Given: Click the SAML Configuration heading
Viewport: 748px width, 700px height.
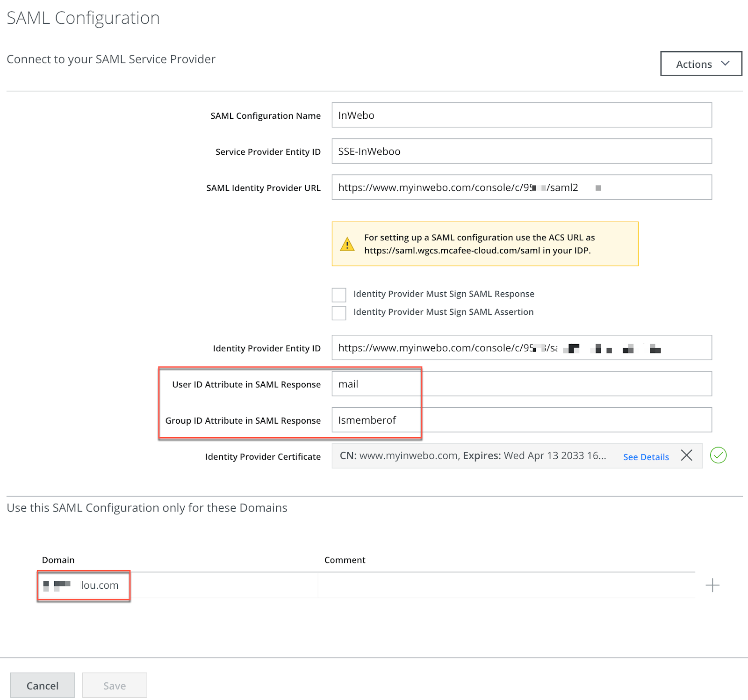Looking at the screenshot, I should click(83, 18).
